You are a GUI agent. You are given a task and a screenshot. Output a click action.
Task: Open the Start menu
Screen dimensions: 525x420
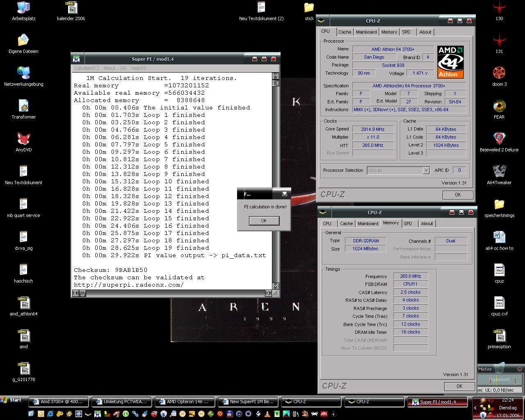pos(11,400)
